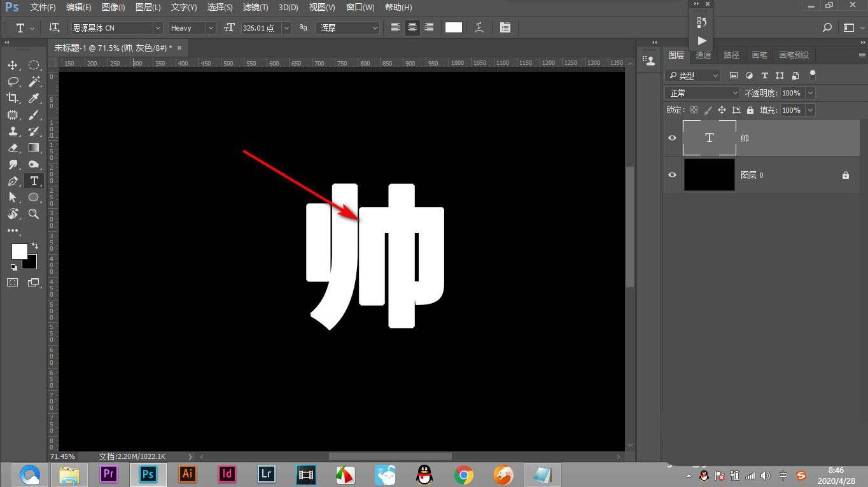Open the 不透明度 opacity slider arrow
Viewport: 868px width, 487px height.
point(810,93)
